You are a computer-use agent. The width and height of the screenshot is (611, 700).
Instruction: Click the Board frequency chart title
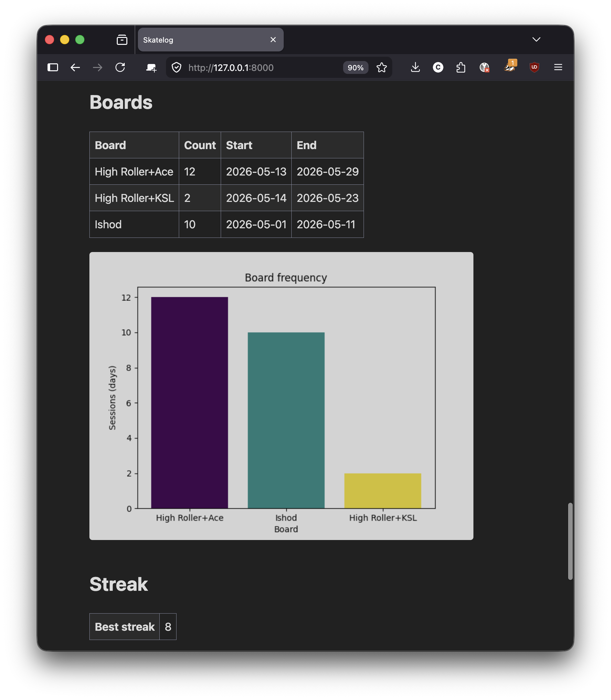click(x=286, y=277)
